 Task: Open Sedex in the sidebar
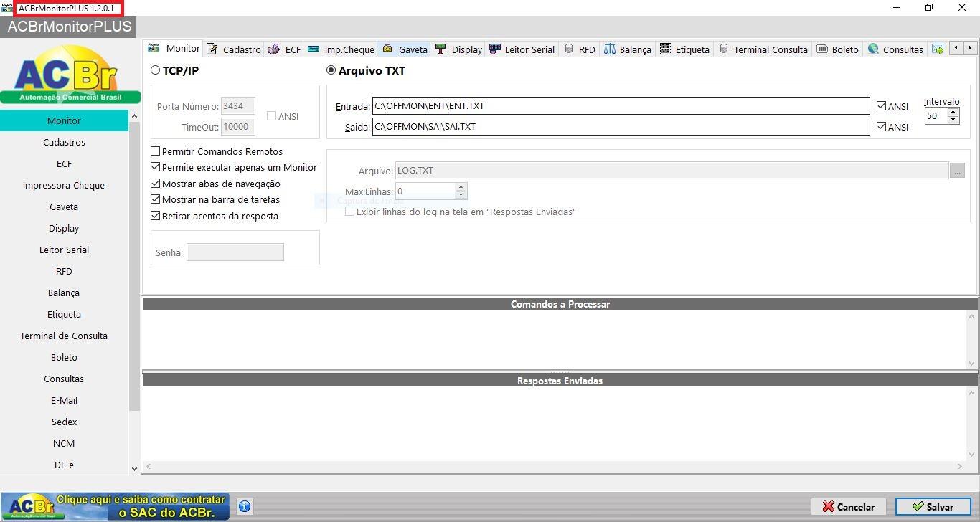64,422
